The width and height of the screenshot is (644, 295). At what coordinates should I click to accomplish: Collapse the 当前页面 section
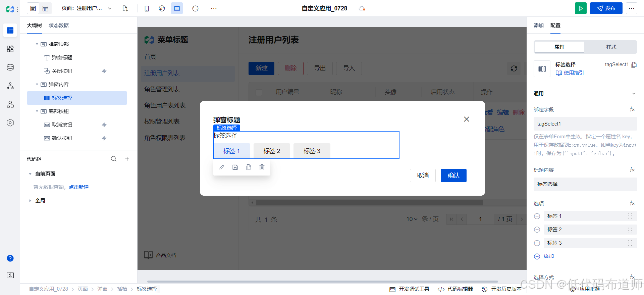pyautogui.click(x=30, y=174)
